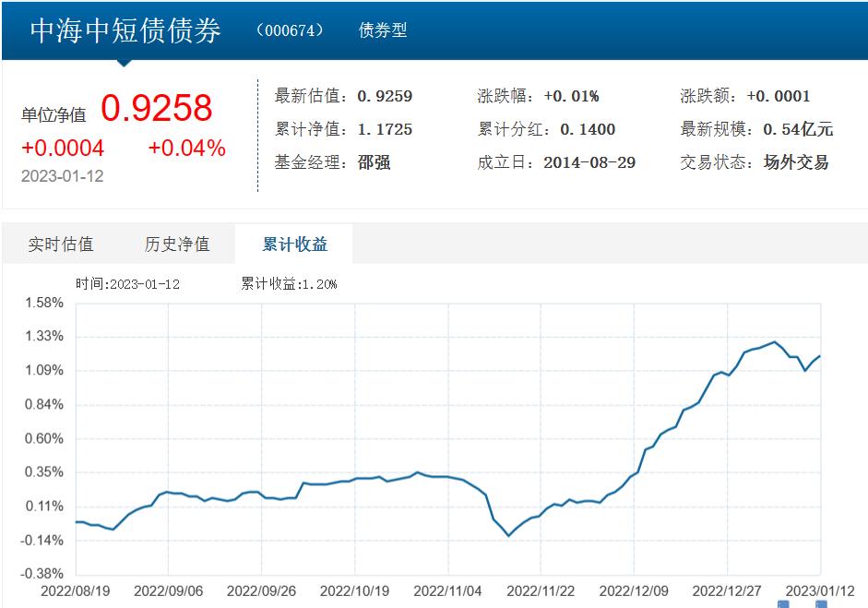Click the 2022/12/09 x-axis date

point(634,590)
